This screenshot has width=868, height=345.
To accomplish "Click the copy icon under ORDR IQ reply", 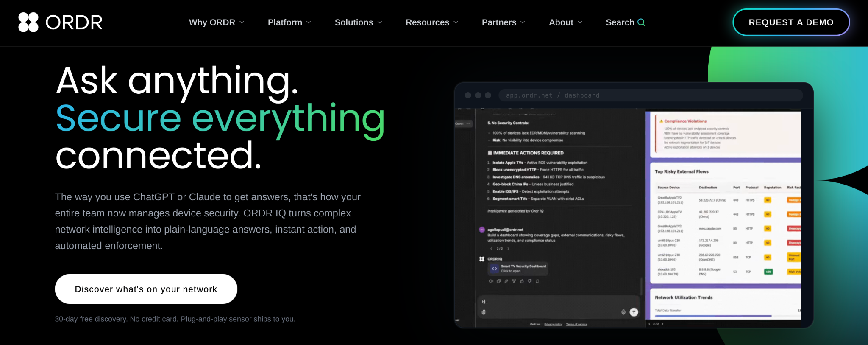I will pyautogui.click(x=499, y=281).
